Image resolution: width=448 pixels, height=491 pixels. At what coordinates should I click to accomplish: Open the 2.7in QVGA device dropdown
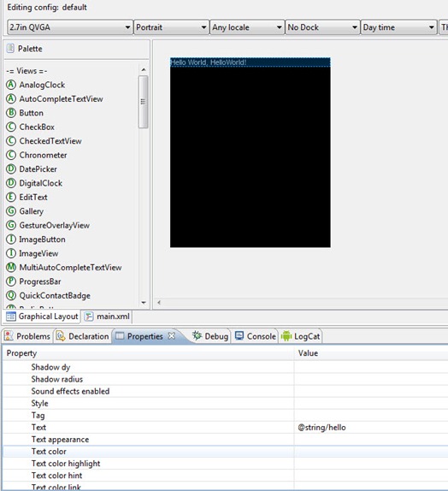(69, 27)
